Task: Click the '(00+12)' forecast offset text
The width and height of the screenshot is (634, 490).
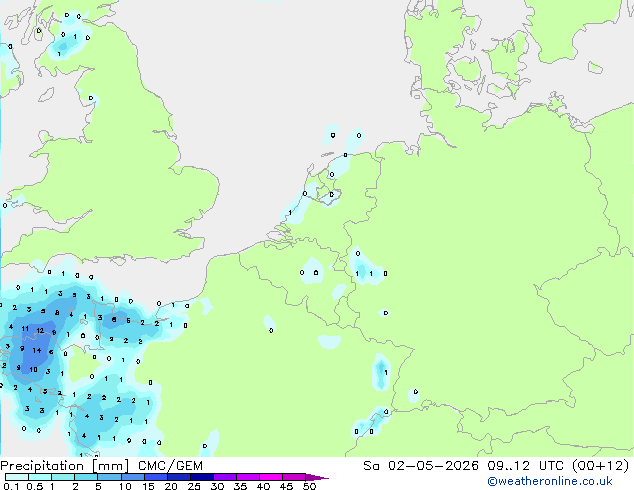Action: click(602, 466)
